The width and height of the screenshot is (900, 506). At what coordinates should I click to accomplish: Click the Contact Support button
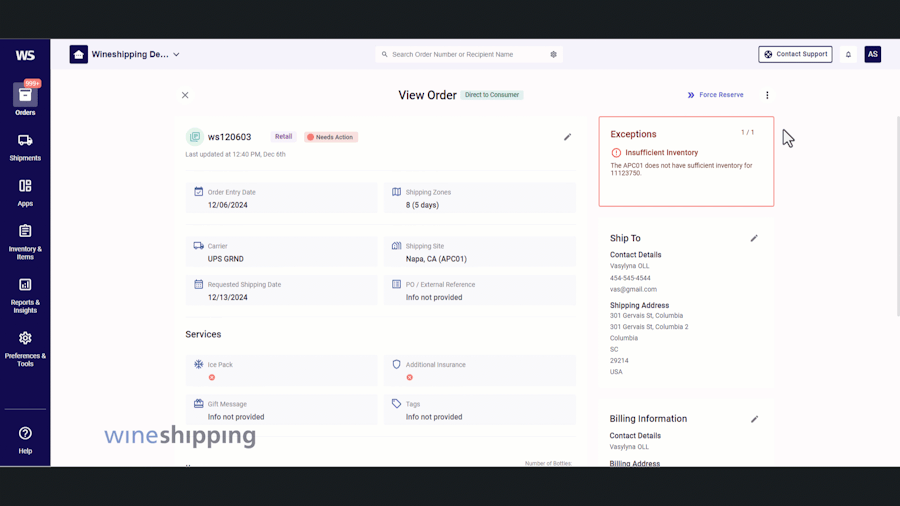[795, 55]
